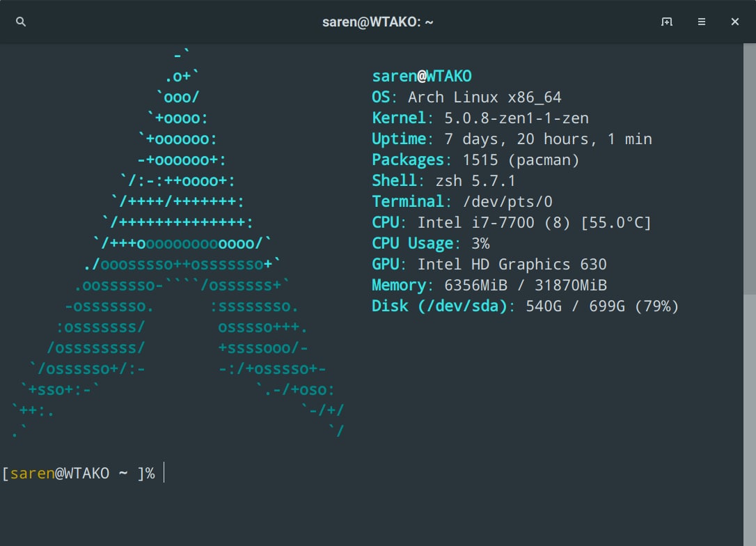The width and height of the screenshot is (756, 546).
Task: Click the Packages value 1515 (pacman)
Action: coord(521,159)
